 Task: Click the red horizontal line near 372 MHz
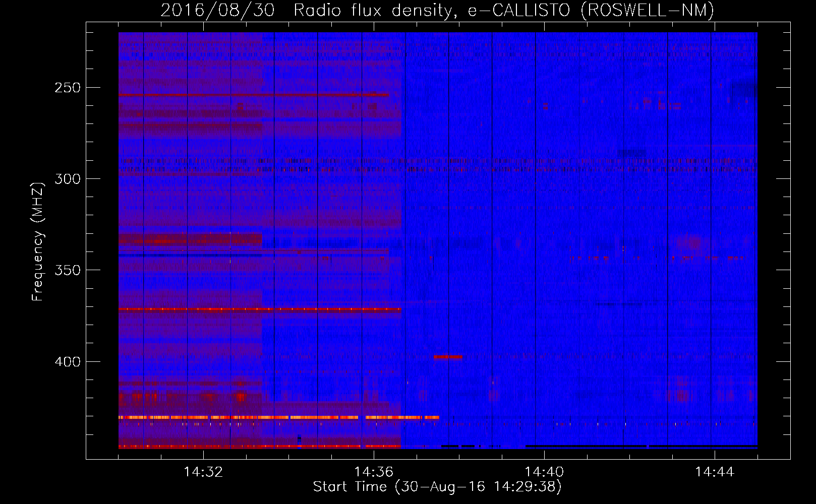[260, 308]
